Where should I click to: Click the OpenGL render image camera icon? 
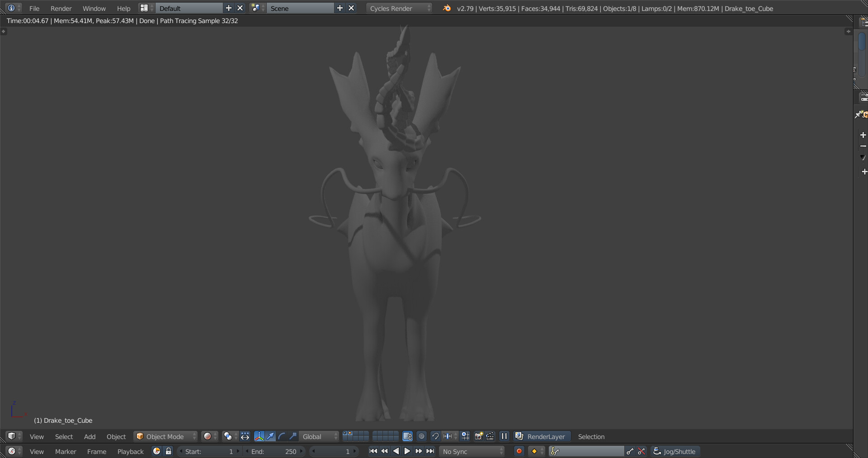coord(478,436)
